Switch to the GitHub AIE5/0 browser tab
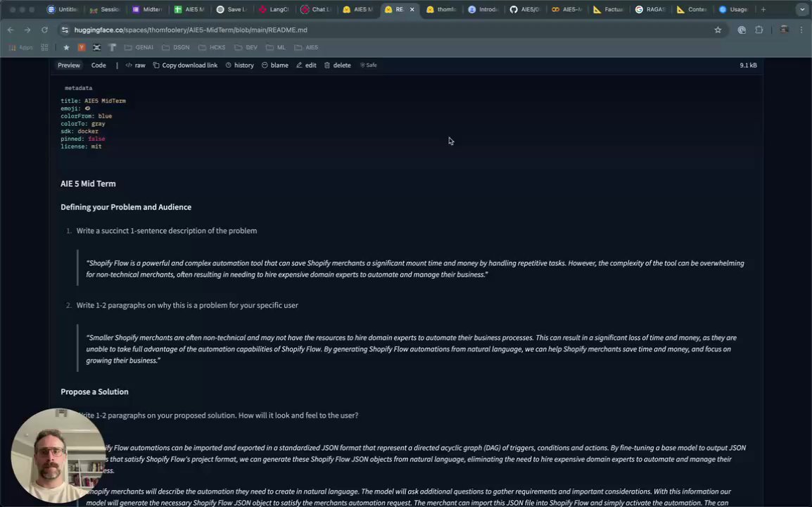Viewport: 812px width, 507px height. click(x=526, y=9)
